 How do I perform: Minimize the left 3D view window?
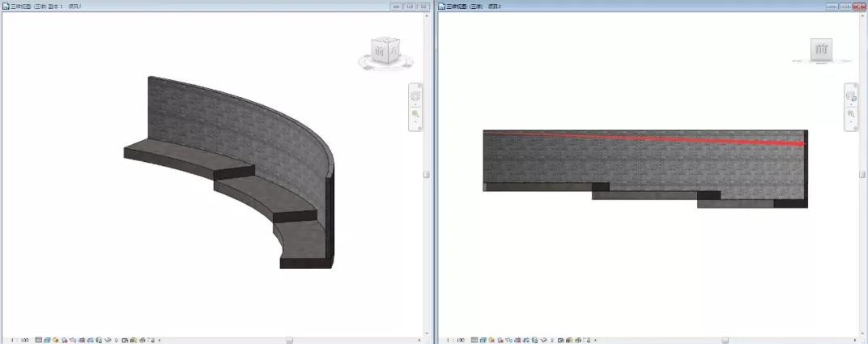(397, 6)
